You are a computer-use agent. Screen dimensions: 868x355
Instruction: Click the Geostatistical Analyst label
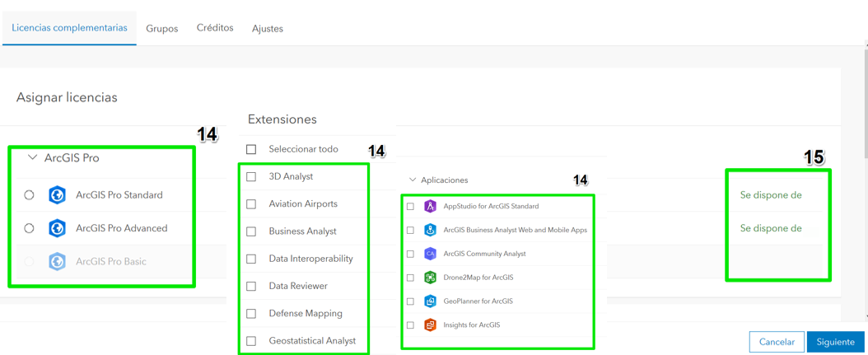[312, 341]
